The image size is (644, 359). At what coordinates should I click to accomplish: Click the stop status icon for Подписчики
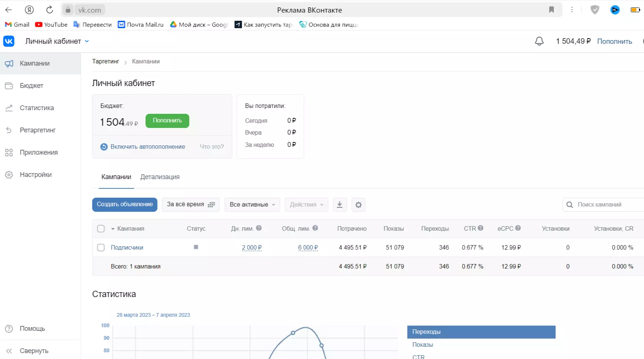tap(196, 247)
